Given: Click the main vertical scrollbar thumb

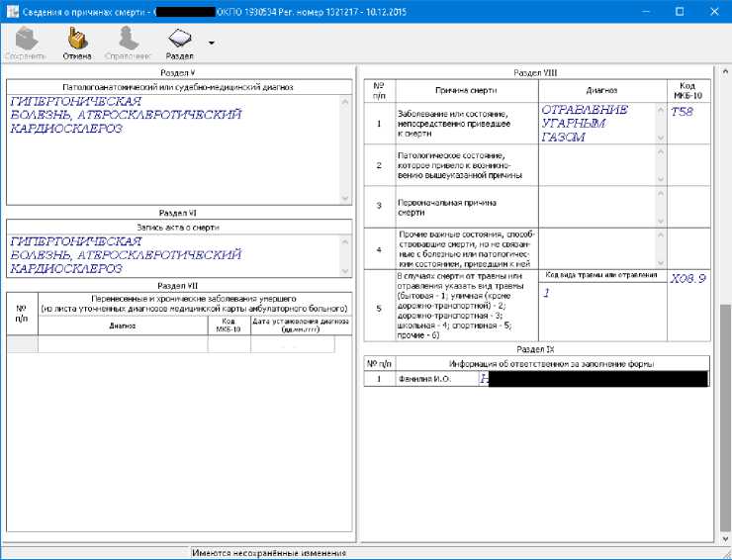Looking at the screenshot, I should 725,416.
